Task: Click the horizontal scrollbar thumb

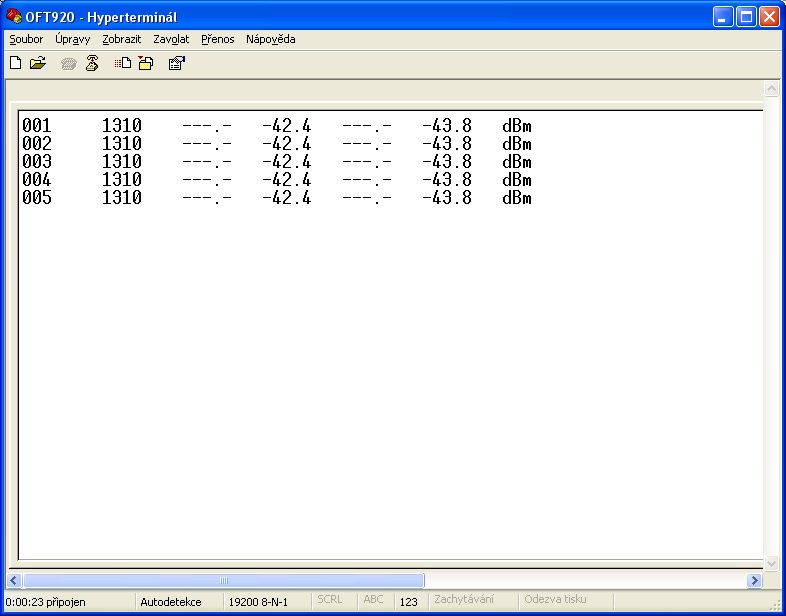Action: tap(223, 580)
